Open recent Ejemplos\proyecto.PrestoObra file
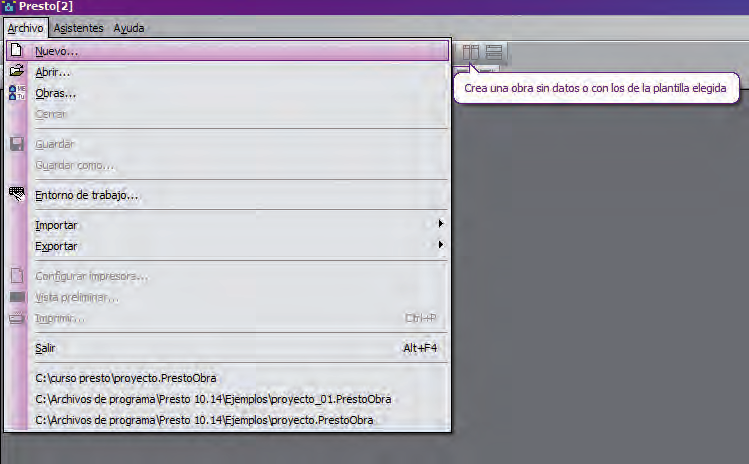749x464 pixels. (204, 420)
